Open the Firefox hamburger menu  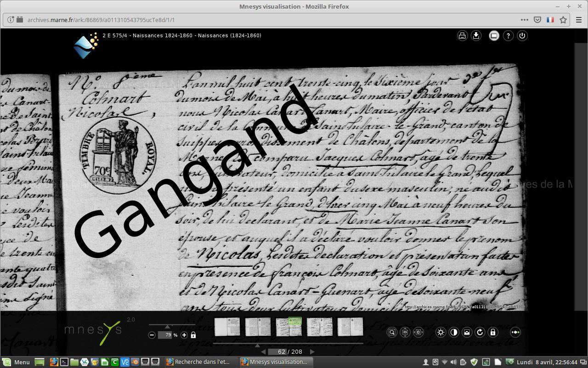(578, 20)
